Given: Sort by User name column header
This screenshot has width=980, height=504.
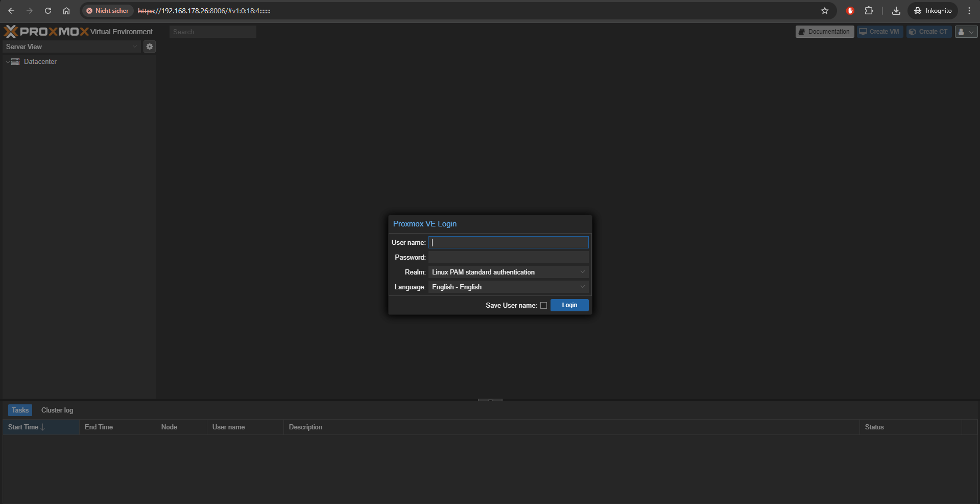Looking at the screenshot, I should tap(245, 427).
